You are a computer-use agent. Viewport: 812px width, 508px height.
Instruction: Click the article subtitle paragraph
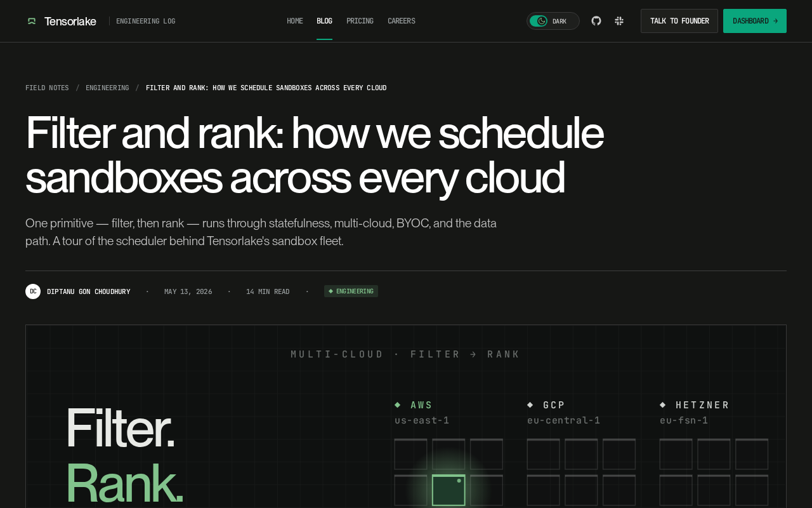(x=261, y=232)
